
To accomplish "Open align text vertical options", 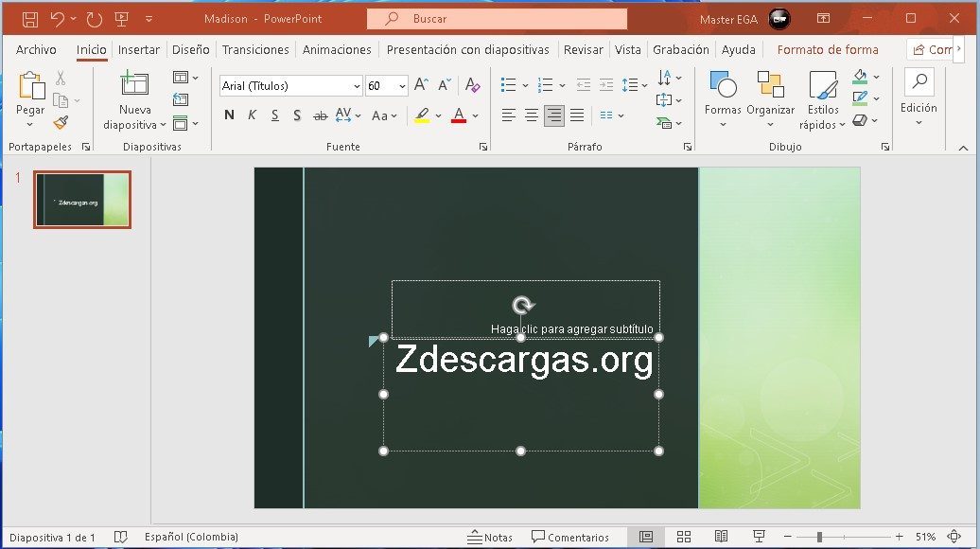I will tap(669, 100).
